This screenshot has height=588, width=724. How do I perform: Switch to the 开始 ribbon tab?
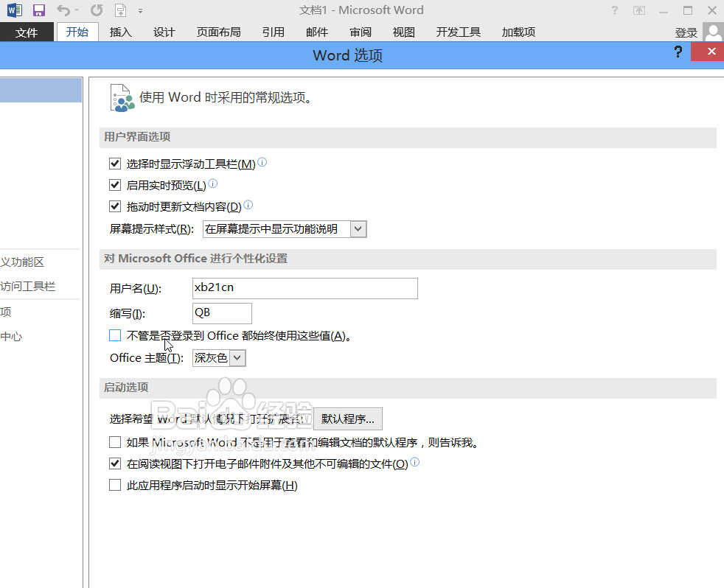pos(77,32)
